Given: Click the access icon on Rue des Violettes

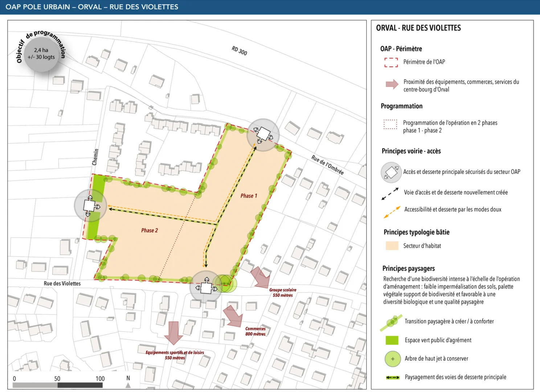Looking at the screenshot, I should 206,287.
